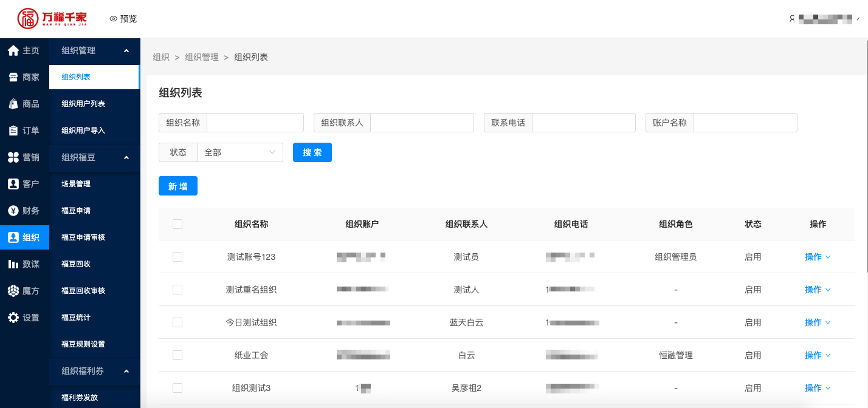The width and height of the screenshot is (868, 408).
Task: Click the 主页 home icon in sidebar
Action: tap(13, 50)
